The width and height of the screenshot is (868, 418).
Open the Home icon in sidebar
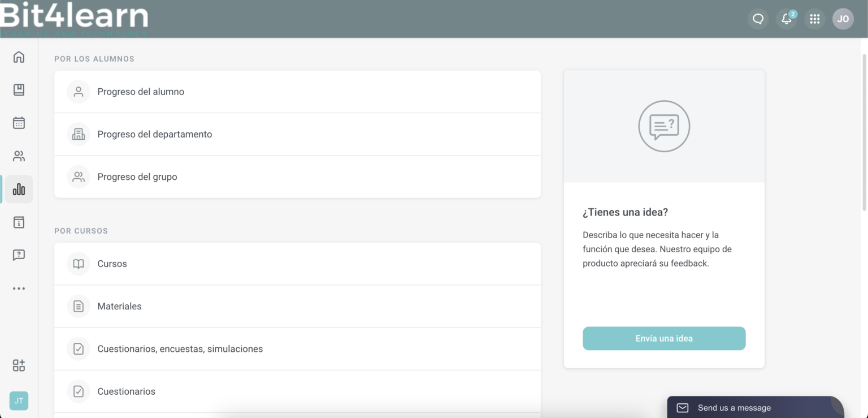coord(19,57)
